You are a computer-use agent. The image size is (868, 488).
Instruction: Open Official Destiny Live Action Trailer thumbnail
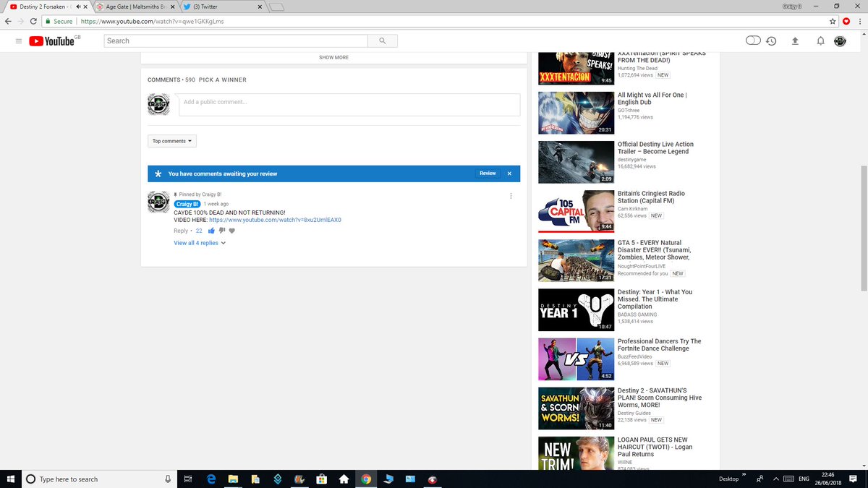576,162
